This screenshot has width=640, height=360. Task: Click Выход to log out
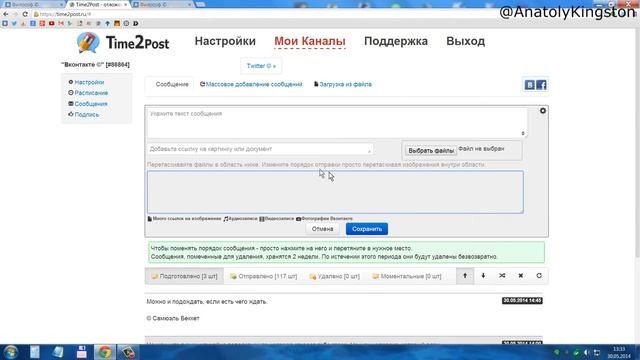[465, 41]
